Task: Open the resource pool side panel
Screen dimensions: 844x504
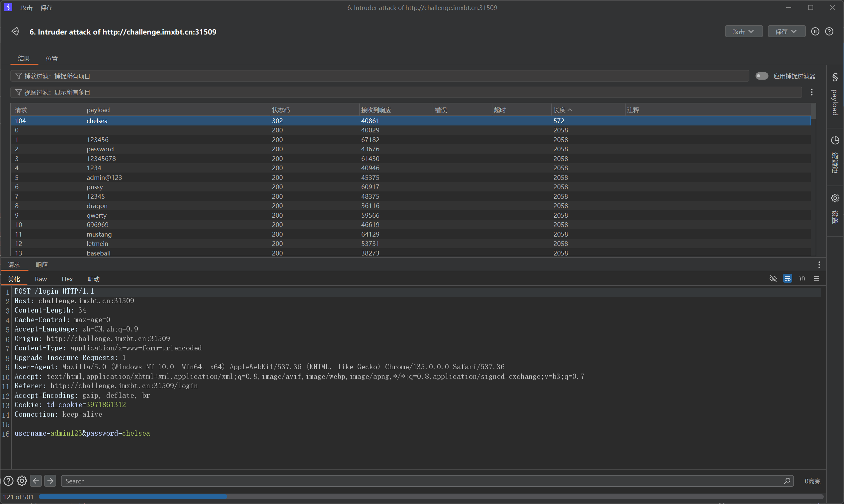Action: click(x=835, y=156)
